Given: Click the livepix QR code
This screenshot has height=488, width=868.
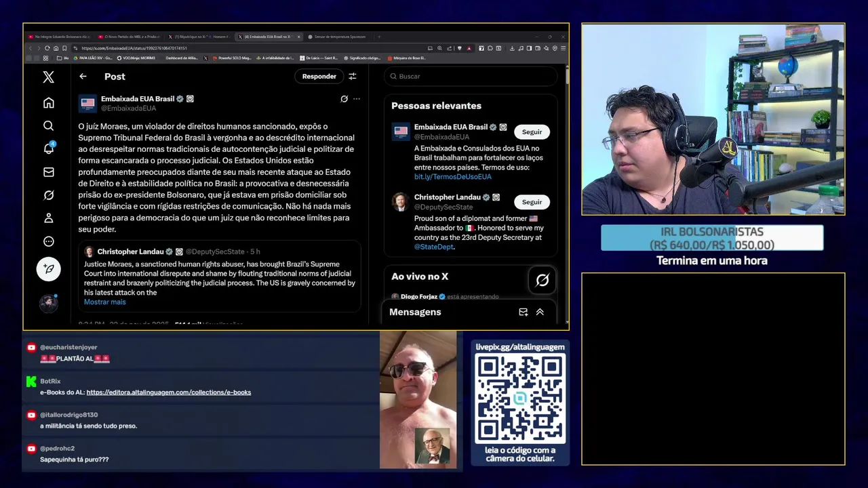Looking at the screenshot, I should tap(520, 399).
